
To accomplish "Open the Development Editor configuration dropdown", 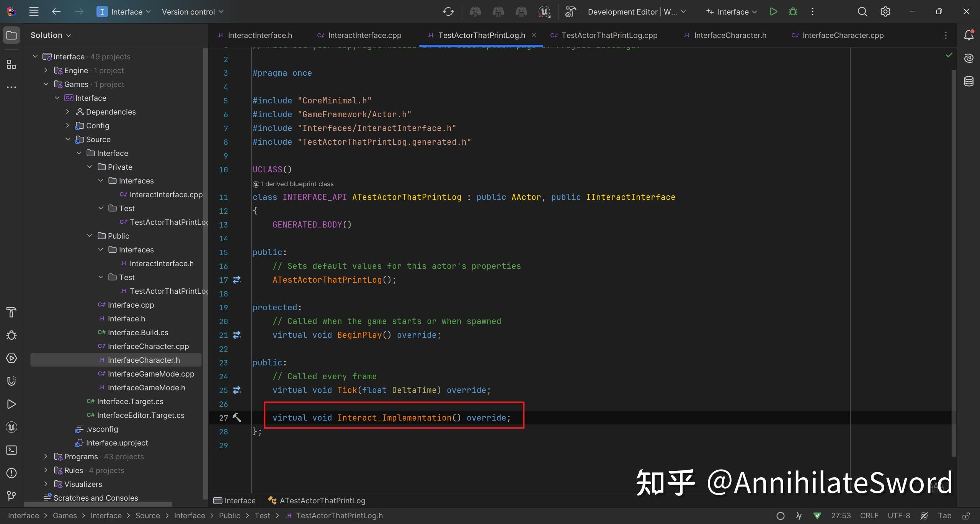I will 636,12.
